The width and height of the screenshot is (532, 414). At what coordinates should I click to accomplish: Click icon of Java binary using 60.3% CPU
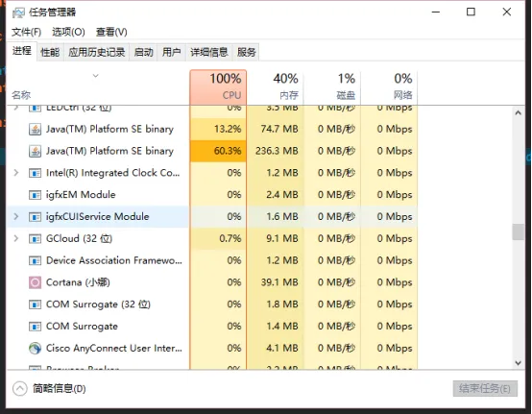point(35,151)
